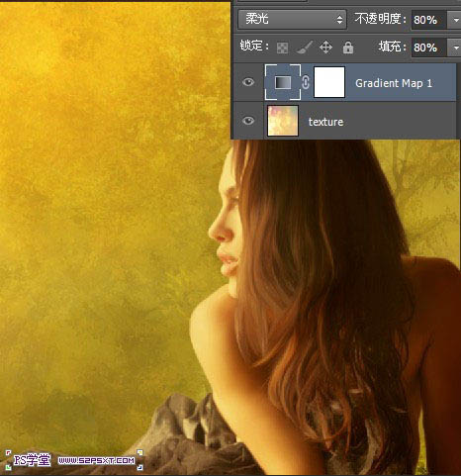Screen dimensions: 461x476
Task: Click the 填充 fill value field
Action: pos(429,48)
